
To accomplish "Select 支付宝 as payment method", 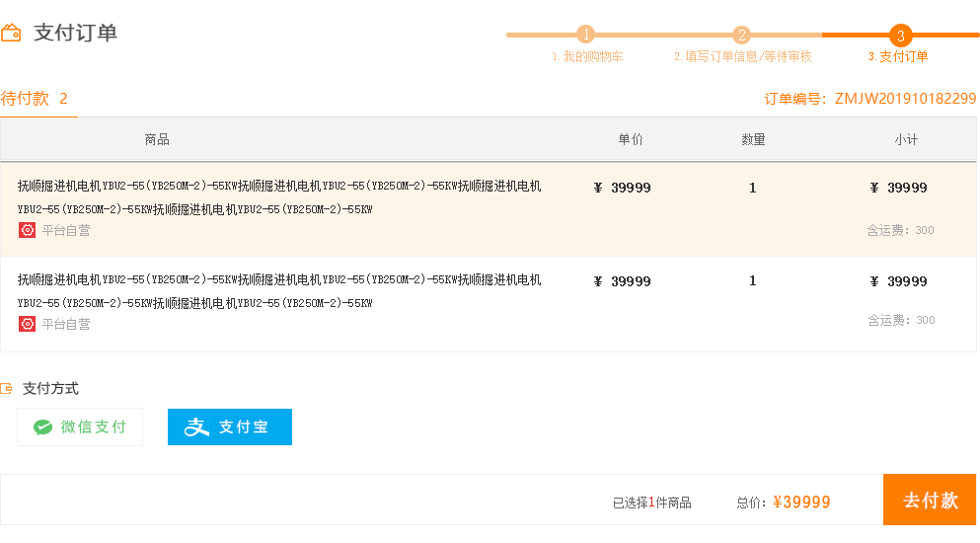I will click(x=230, y=427).
